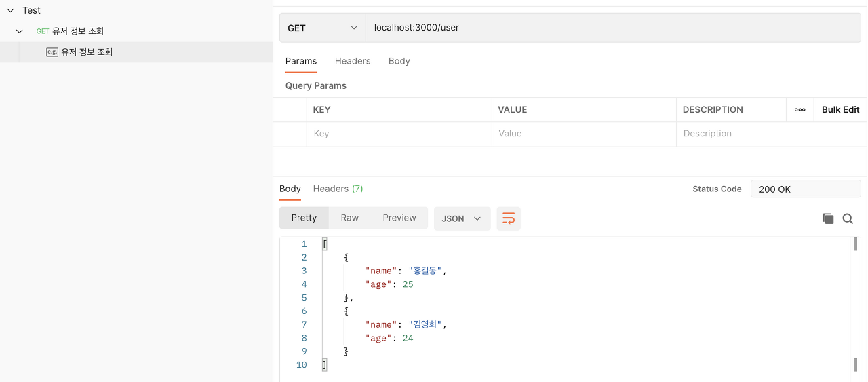This screenshot has width=868, height=382.
Task: Toggle the line wrap icon
Action: pos(509,218)
